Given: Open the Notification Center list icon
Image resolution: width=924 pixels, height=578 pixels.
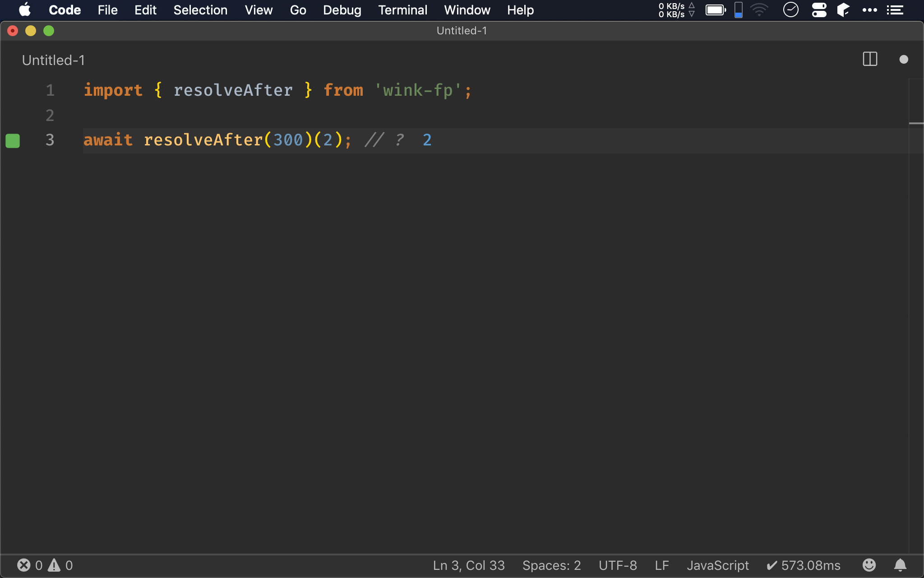Looking at the screenshot, I should coord(895,10).
